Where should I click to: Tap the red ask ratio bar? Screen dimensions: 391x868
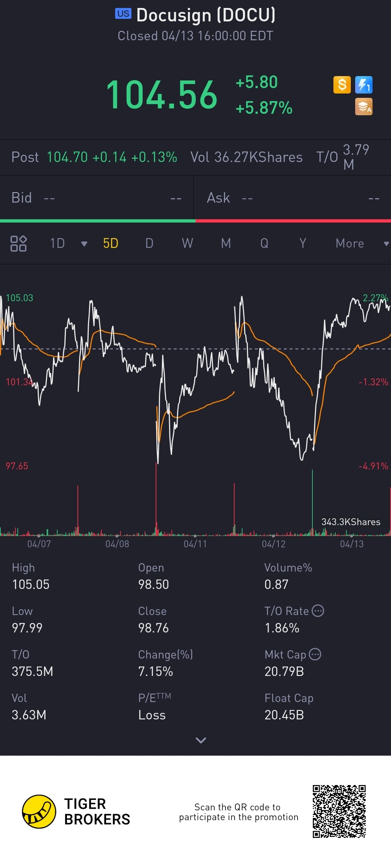point(293,221)
